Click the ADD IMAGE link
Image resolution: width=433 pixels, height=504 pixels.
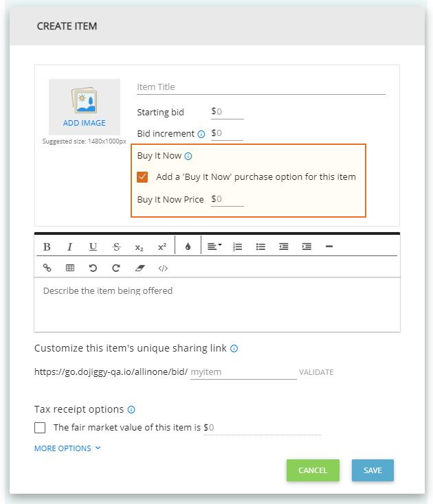[85, 123]
